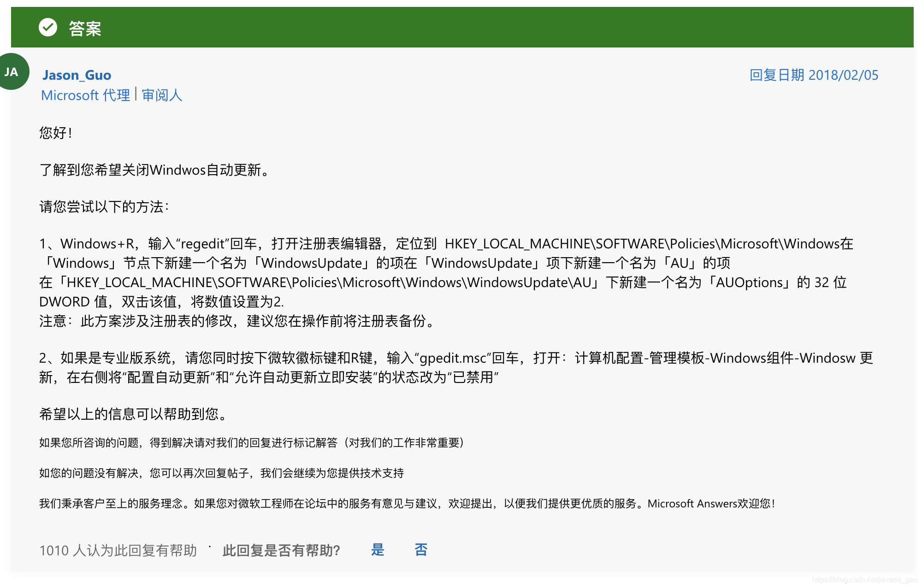This screenshot has width=922, height=588.
Task: Click the 答案 header title
Action: [x=85, y=29]
